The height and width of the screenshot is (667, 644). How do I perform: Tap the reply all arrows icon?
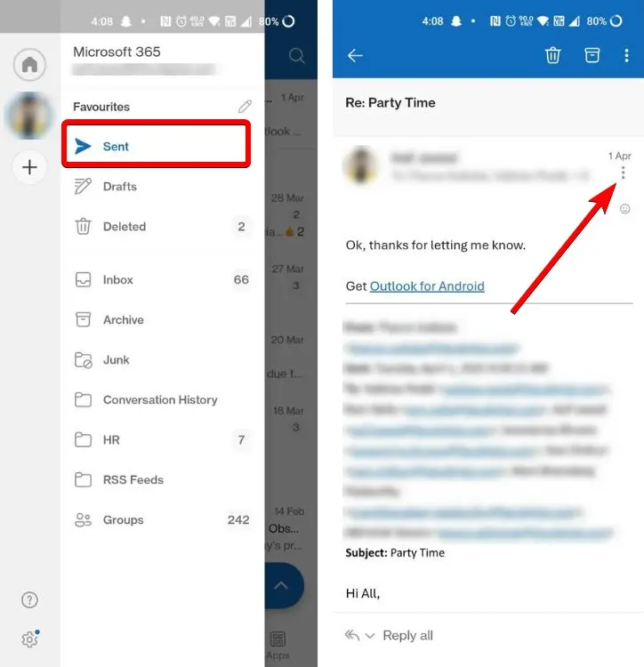pos(352,635)
